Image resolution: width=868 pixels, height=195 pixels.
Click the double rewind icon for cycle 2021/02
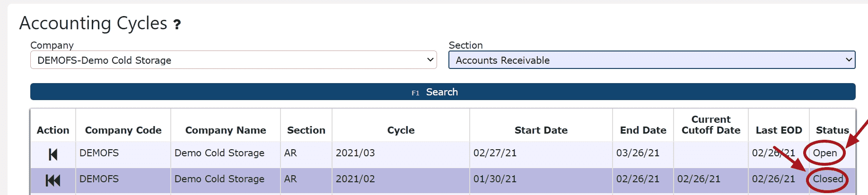coord(53,180)
